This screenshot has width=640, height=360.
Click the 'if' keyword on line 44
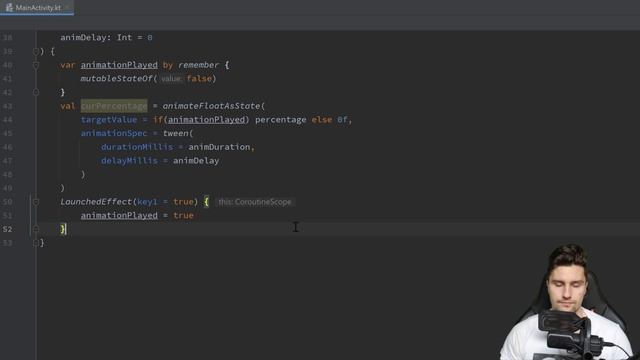click(x=158, y=120)
